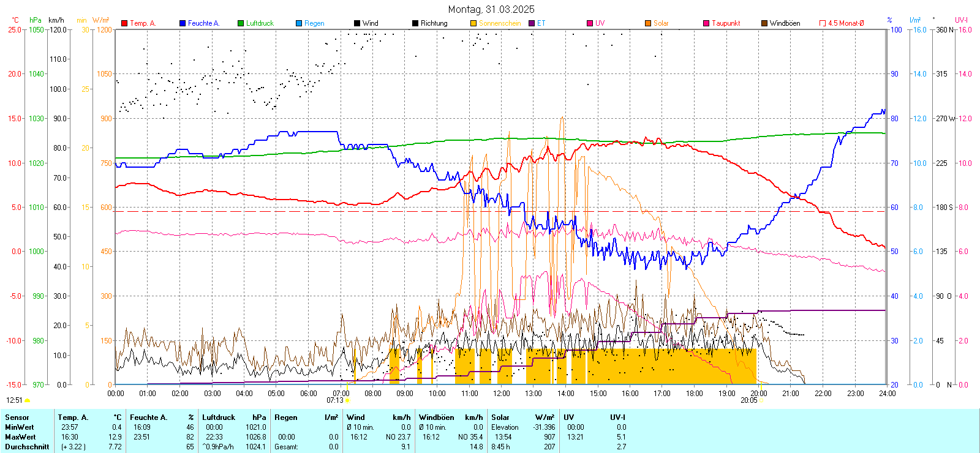The image size is (980, 453).
Task: Click the light blue Regen legend square
Action: point(299,23)
